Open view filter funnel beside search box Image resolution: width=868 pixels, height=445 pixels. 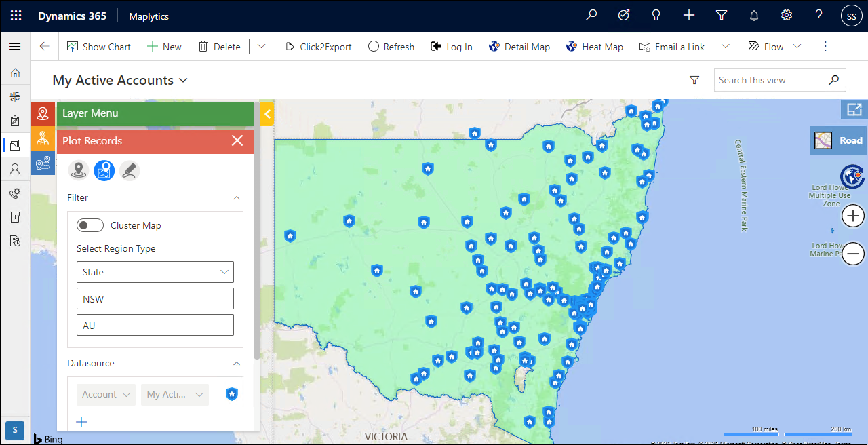694,80
